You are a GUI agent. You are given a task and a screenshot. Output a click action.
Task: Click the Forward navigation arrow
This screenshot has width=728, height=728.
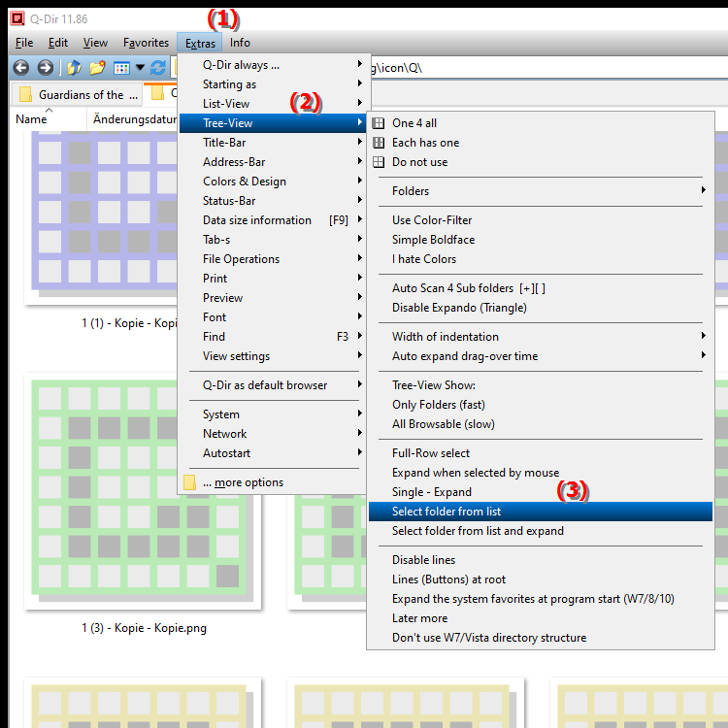pos(45,68)
